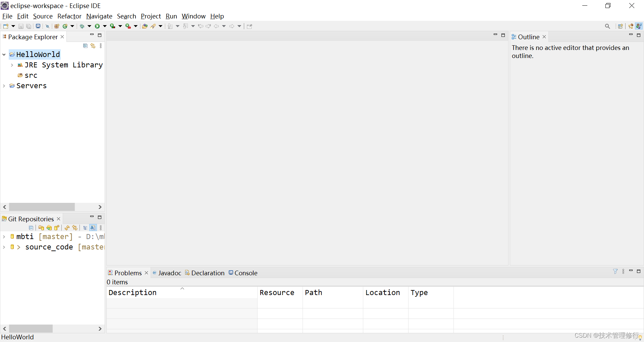The height and width of the screenshot is (342, 644).
Task: Switch to the Javadoc tab
Action: pyautogui.click(x=167, y=273)
